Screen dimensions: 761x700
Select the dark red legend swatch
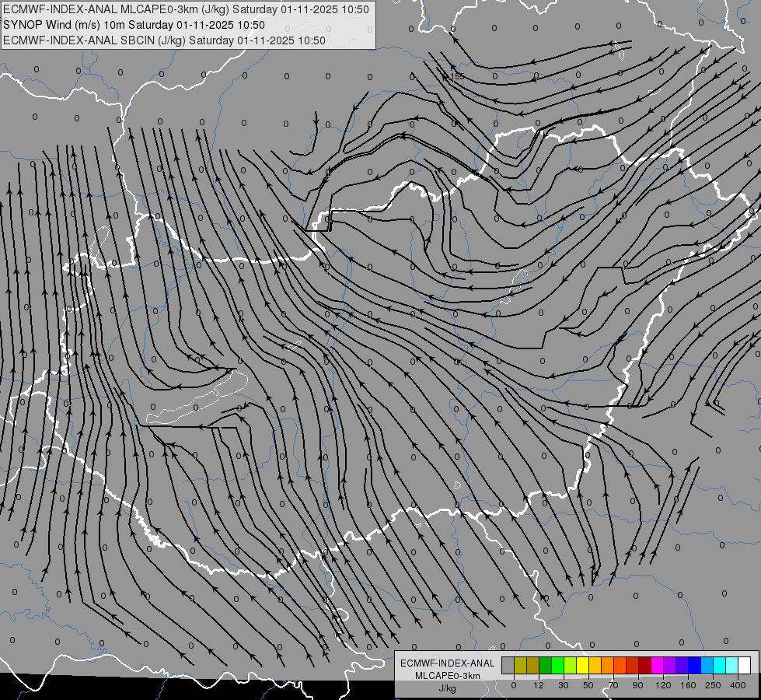pyautogui.click(x=644, y=665)
